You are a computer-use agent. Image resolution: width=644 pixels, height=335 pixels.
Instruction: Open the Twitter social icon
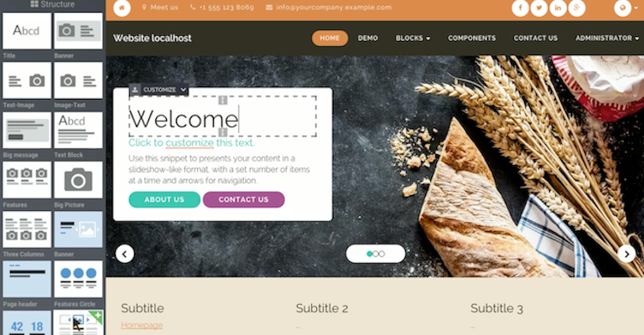[539, 8]
